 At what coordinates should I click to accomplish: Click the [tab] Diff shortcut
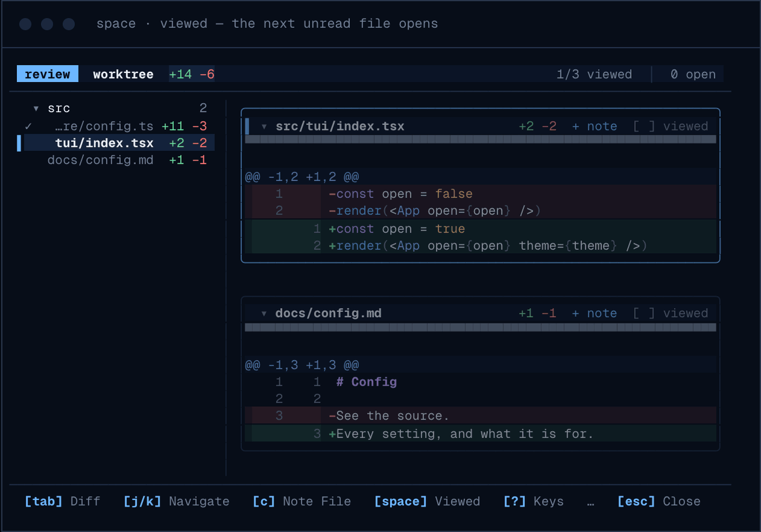62,501
